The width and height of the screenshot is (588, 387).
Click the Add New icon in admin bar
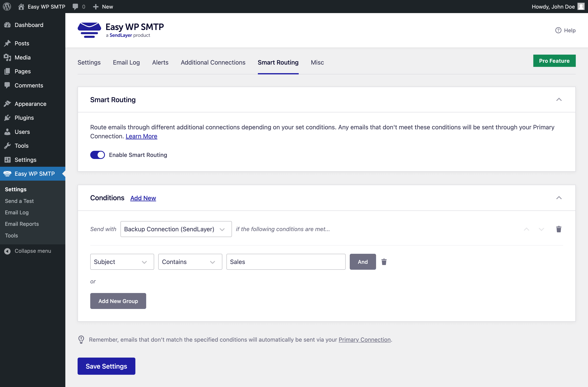(96, 7)
